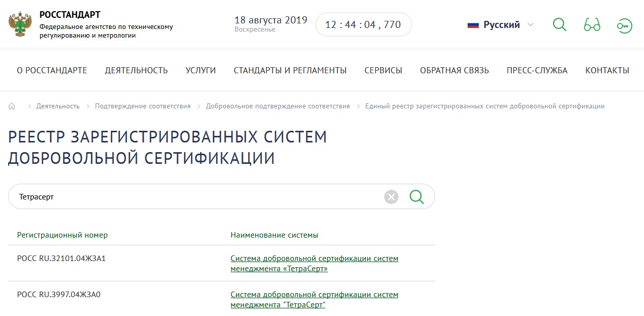Click the РЕЕСТР ЗАРЕГИСТРИРОВАННЫХ СИСТЕМ page heading

click(x=168, y=148)
